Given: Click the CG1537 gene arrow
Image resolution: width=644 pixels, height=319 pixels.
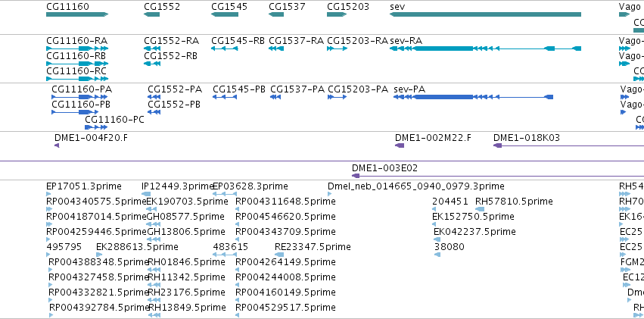Looking at the screenshot, I should click(276, 14).
